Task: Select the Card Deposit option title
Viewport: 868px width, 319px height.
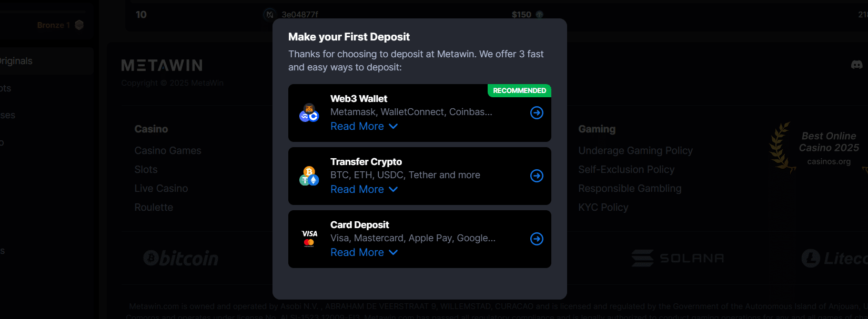Action: point(360,225)
